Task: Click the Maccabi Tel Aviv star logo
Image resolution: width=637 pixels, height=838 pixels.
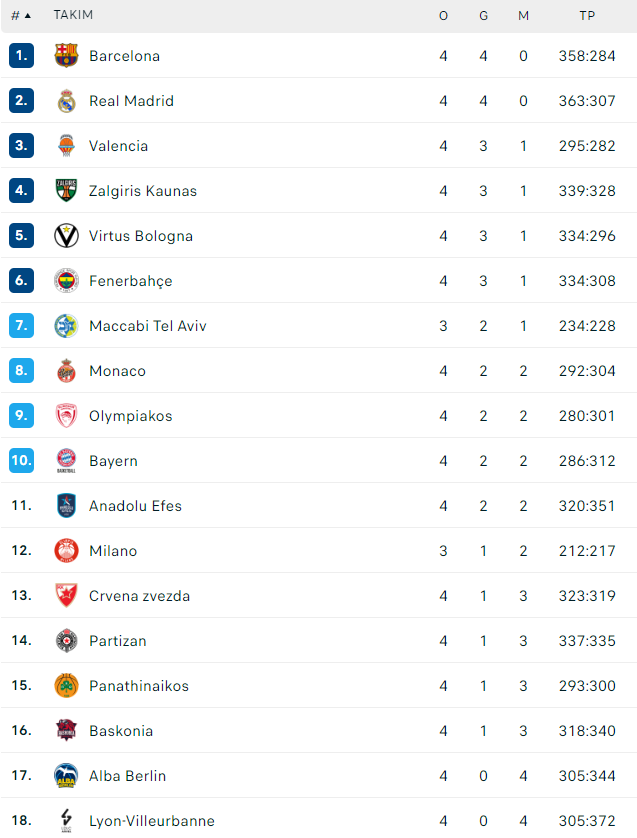Action: point(66,325)
